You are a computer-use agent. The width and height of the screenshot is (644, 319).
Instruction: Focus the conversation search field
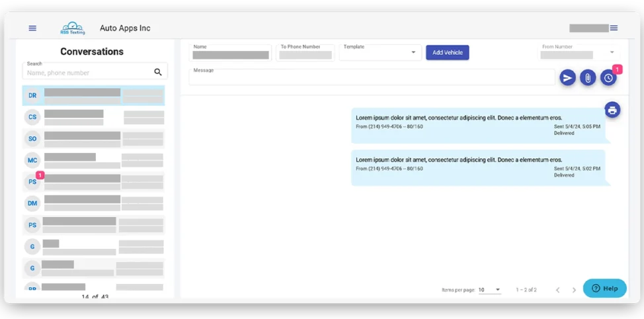tap(89, 73)
